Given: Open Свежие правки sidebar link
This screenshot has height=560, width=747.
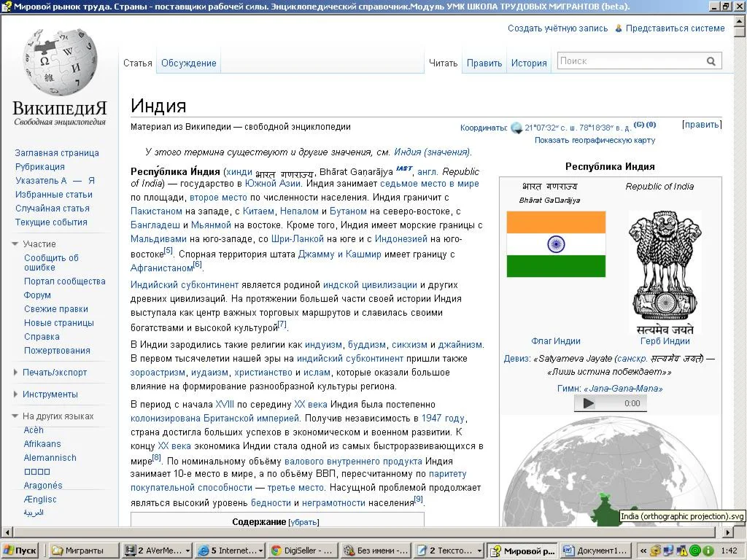Looking at the screenshot, I should [55, 309].
